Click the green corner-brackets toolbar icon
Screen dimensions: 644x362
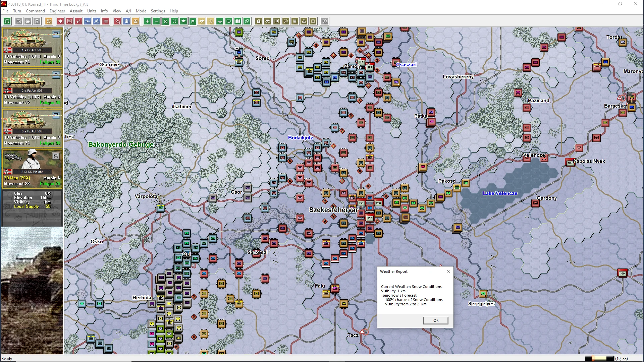[x=174, y=21]
